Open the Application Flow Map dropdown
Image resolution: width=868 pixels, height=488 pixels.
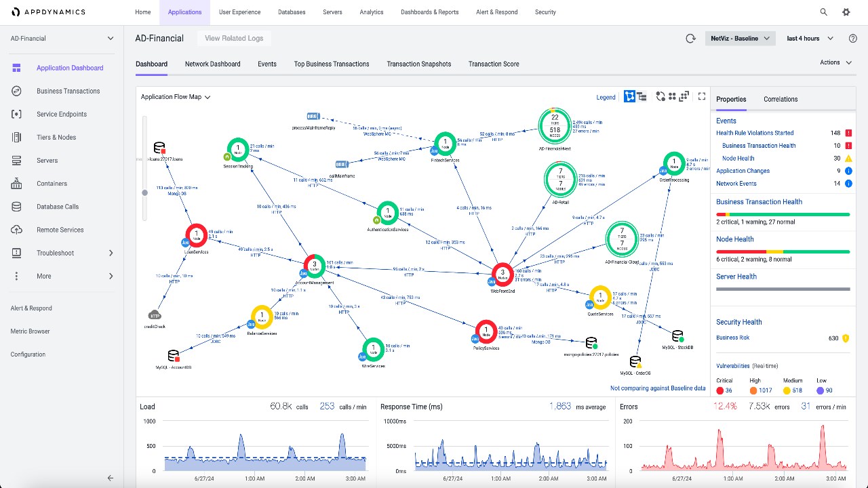tap(176, 97)
